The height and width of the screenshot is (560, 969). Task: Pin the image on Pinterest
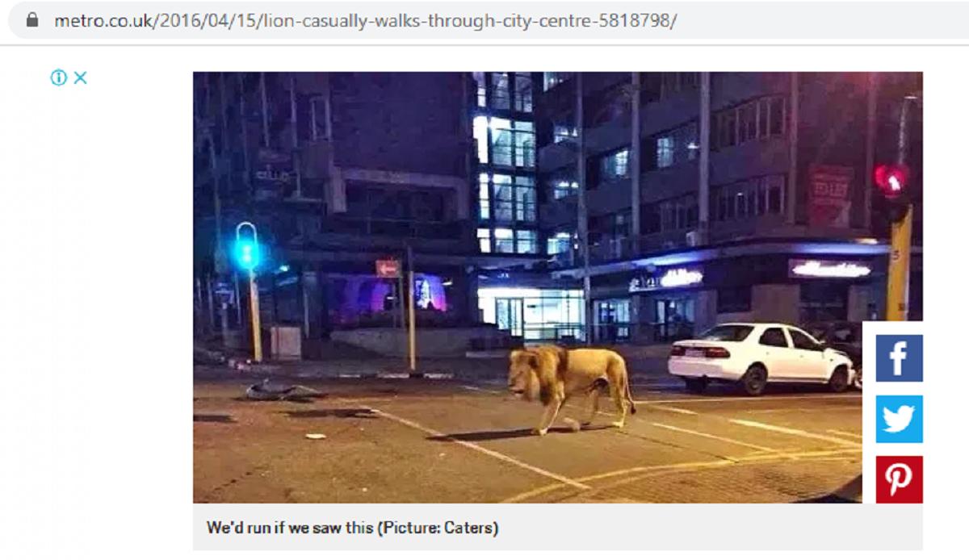click(899, 479)
